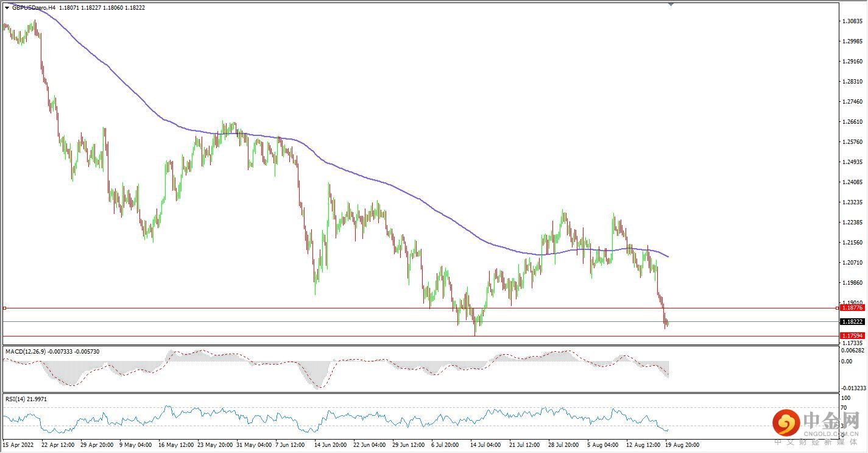Click the 1.19860 price axis label
This screenshot has width=868, height=453.
click(x=853, y=283)
